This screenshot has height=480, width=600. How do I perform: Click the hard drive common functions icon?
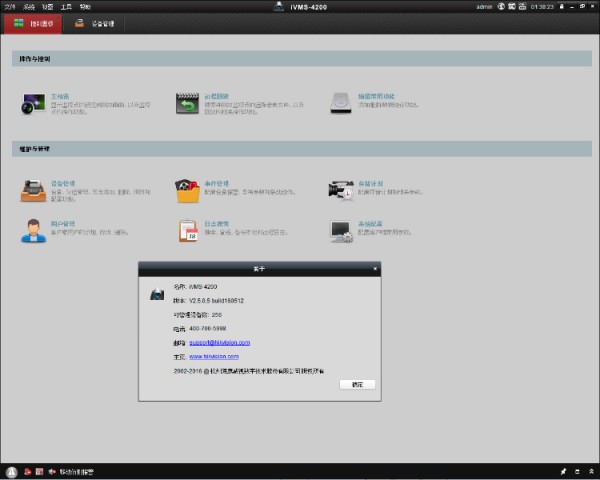click(x=341, y=103)
